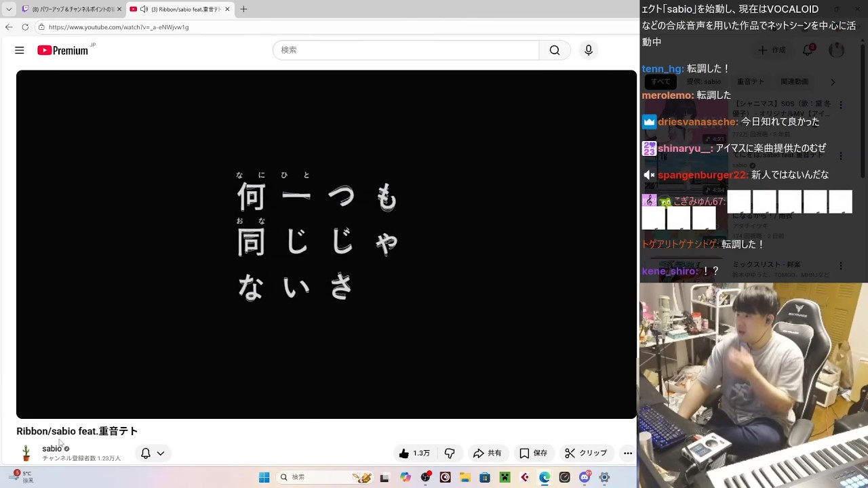868x488 pixels.
Task: Open more actions three-dot menu under video
Action: click(628, 453)
